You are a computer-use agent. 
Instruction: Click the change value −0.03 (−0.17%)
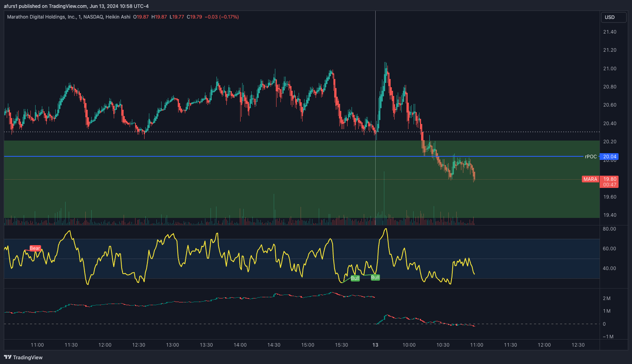tap(222, 17)
